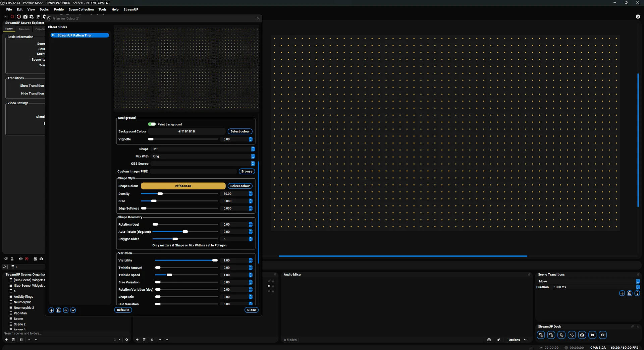This screenshot has width=644, height=350.
Task: Click the camera icon in StreamUP Dock
Action: point(582,335)
